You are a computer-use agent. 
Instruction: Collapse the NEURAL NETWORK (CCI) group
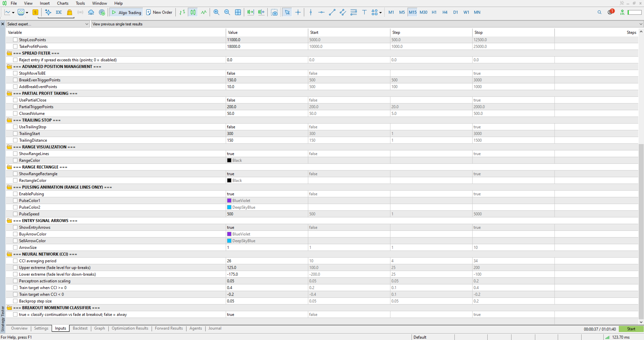click(x=9, y=254)
